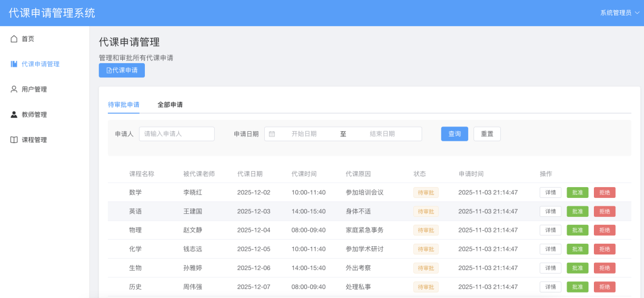
Task: Click the solid person icon beside 教师管理
Action: 14,114
